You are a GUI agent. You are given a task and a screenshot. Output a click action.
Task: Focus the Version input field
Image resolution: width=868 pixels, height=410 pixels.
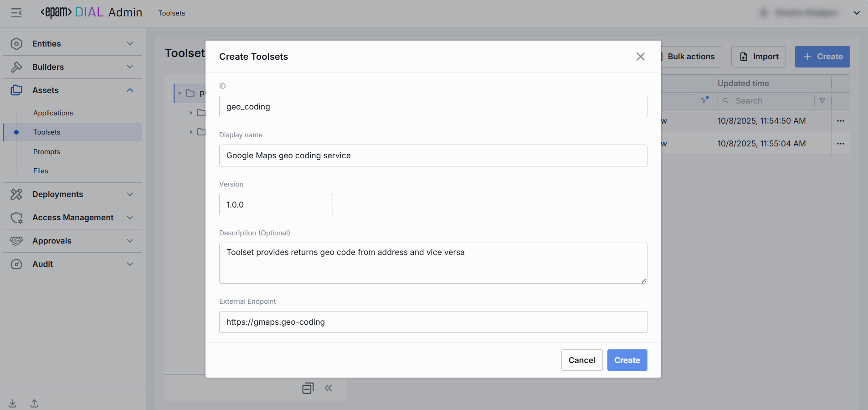click(276, 205)
